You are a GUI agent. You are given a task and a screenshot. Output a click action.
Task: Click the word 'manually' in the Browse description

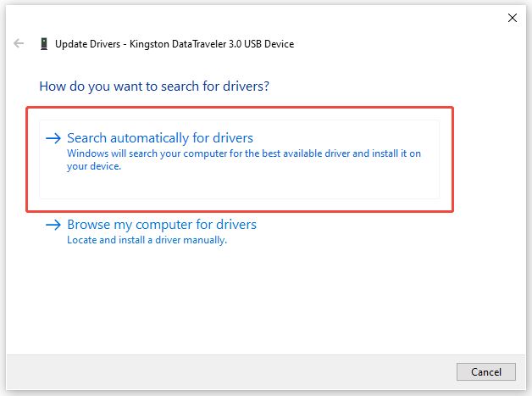(206, 240)
